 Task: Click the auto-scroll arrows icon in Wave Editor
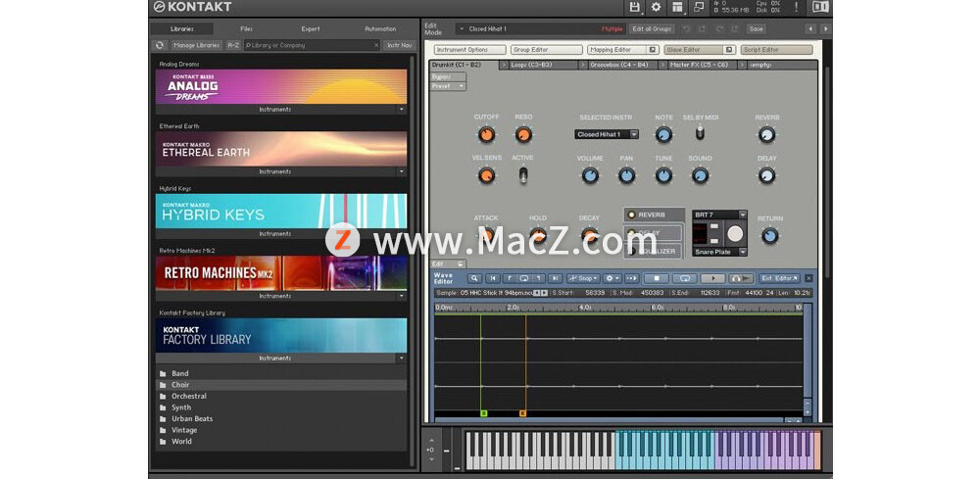[x=632, y=278]
